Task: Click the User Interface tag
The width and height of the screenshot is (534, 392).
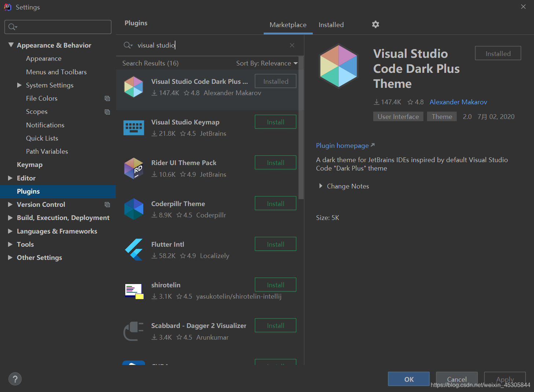Action: pyautogui.click(x=398, y=116)
